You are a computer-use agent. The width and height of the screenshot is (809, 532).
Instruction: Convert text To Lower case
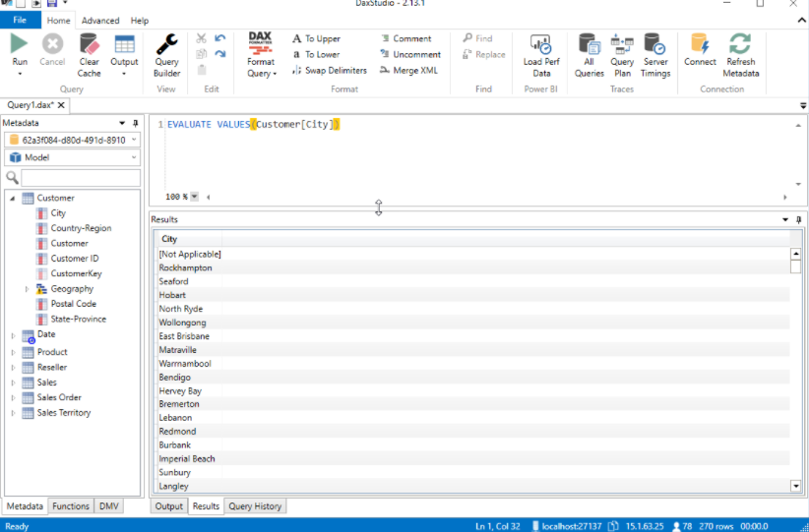pos(316,55)
